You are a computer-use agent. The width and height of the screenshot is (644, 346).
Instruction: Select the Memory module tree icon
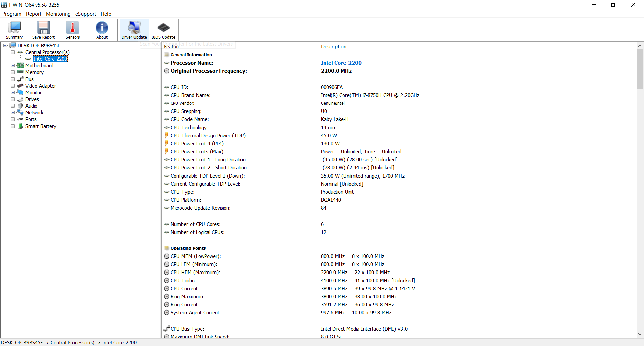pyautogui.click(x=20, y=72)
